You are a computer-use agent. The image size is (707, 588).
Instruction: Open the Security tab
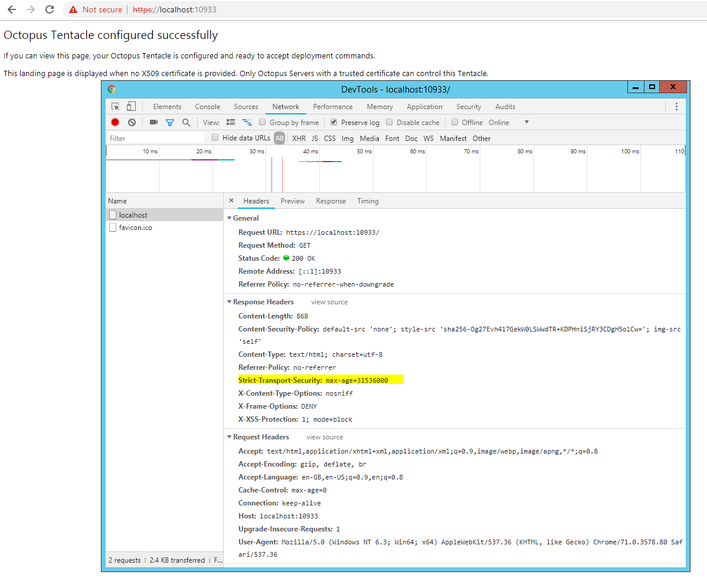click(469, 107)
